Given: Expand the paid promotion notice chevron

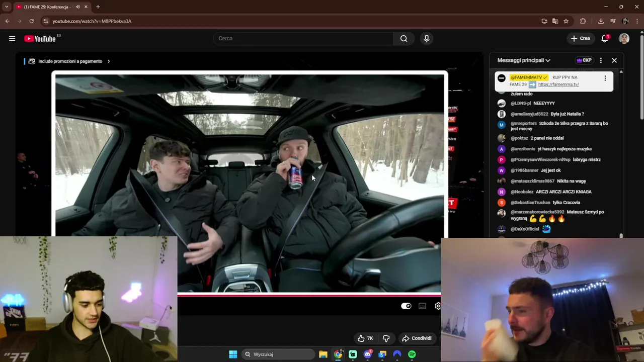Looking at the screenshot, I should [109, 61].
